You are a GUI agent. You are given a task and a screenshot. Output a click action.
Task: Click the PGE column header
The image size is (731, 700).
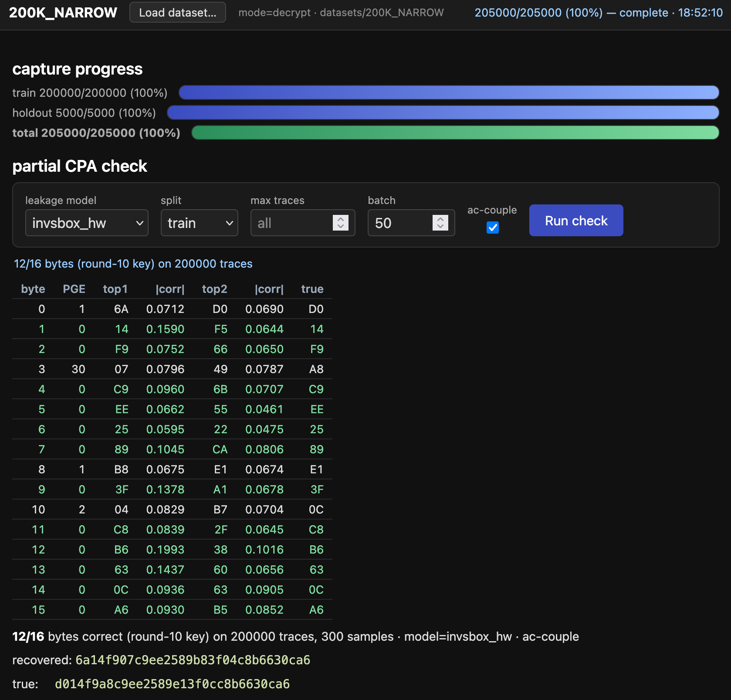74,289
